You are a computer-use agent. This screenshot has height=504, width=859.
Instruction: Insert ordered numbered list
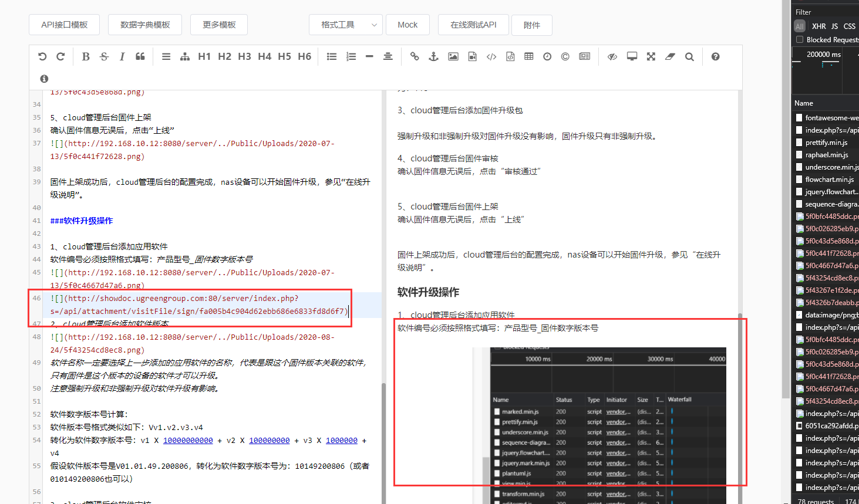pos(351,57)
